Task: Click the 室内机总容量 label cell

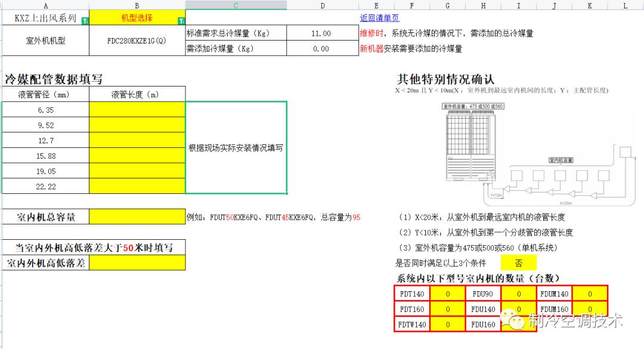Action: pyautogui.click(x=45, y=217)
